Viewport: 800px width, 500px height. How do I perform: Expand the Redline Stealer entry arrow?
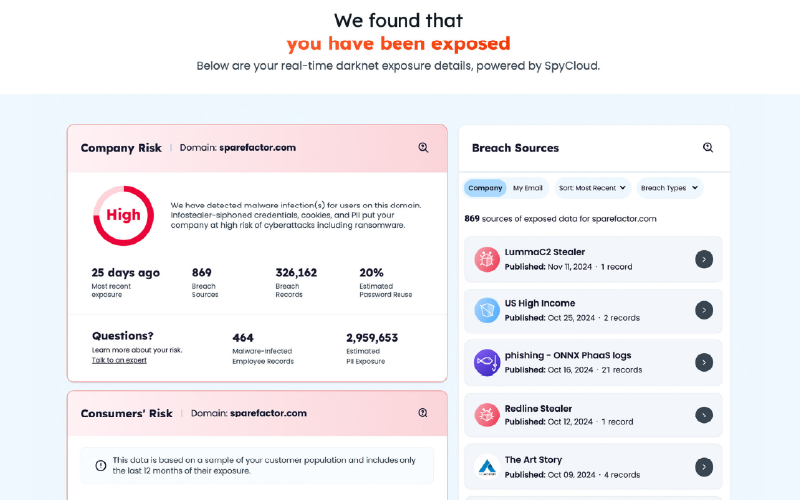(x=704, y=414)
